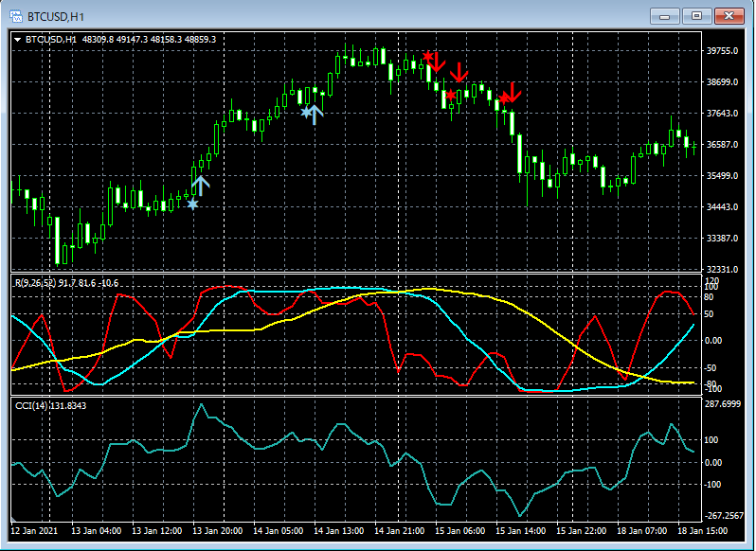Click the BTCUSD,H1 title bar text

tap(56, 16)
